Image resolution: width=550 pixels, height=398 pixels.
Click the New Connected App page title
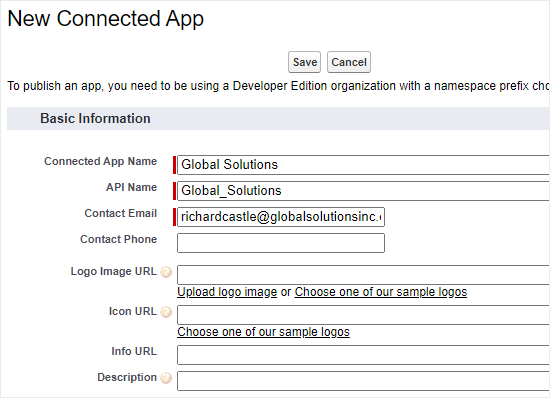pos(106,19)
